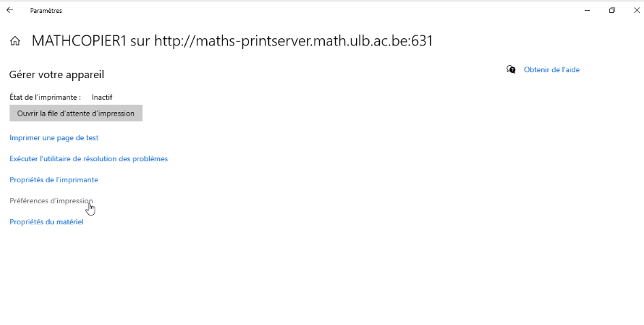
Task: Run the 'Exécuter l'utilitaire de résolution des problèmes' link
Action: (x=88, y=159)
